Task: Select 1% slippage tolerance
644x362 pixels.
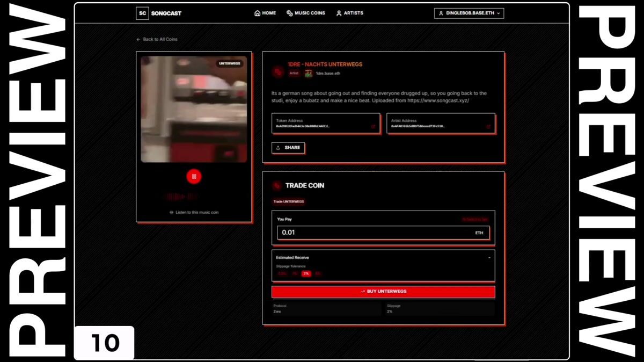Action: click(x=295, y=274)
